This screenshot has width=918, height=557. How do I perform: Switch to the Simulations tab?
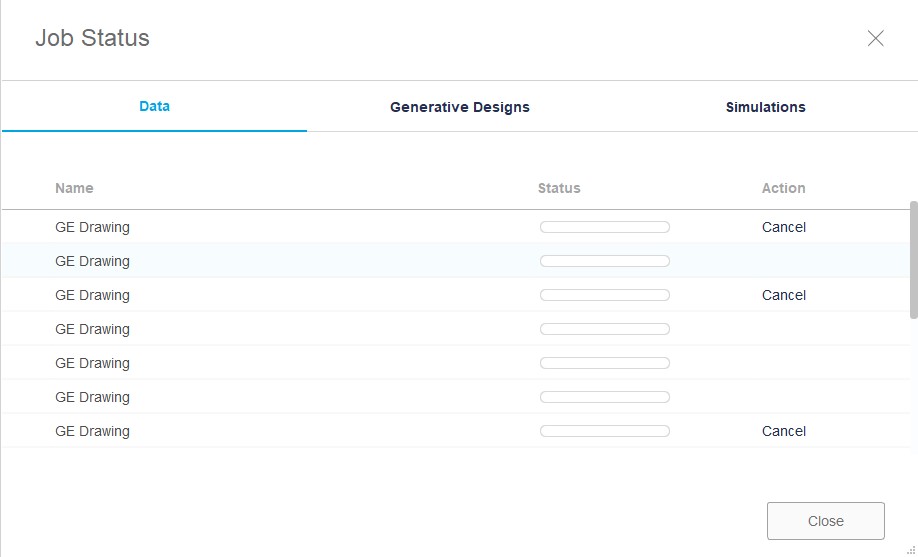coord(765,107)
